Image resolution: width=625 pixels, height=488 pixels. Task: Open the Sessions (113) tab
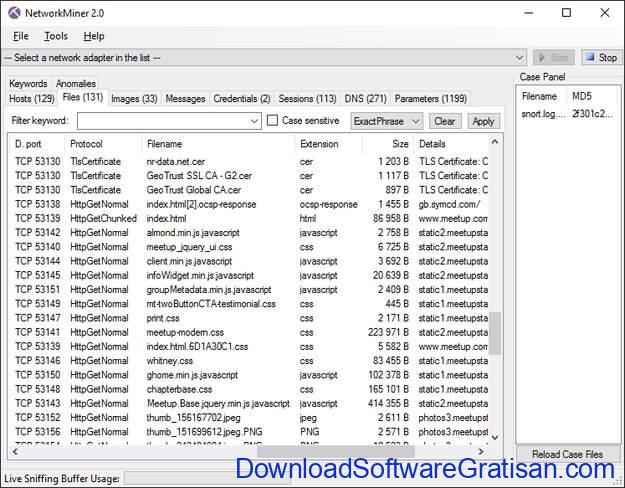coord(307,98)
